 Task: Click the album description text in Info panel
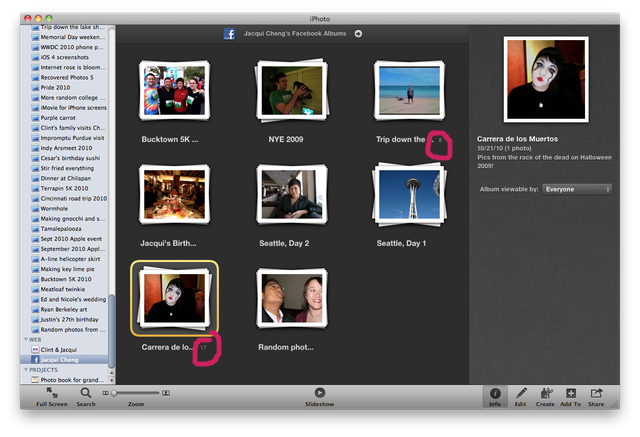coord(544,162)
